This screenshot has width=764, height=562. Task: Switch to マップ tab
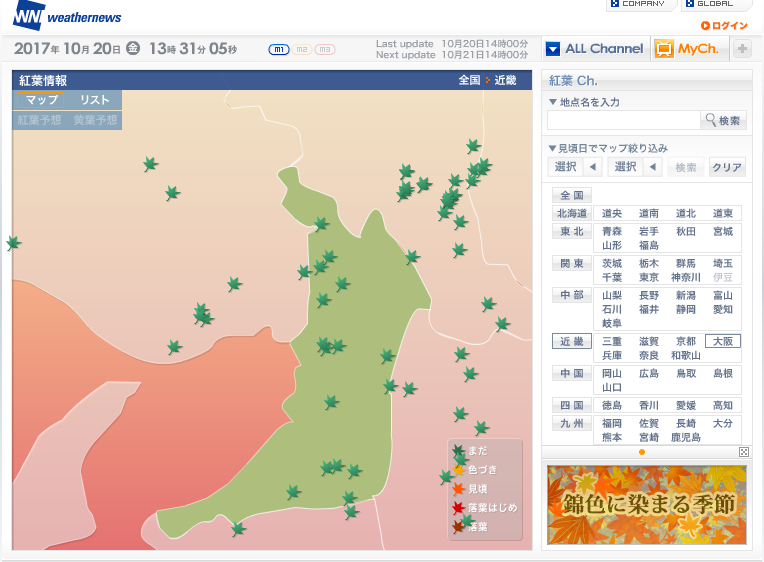[41, 100]
